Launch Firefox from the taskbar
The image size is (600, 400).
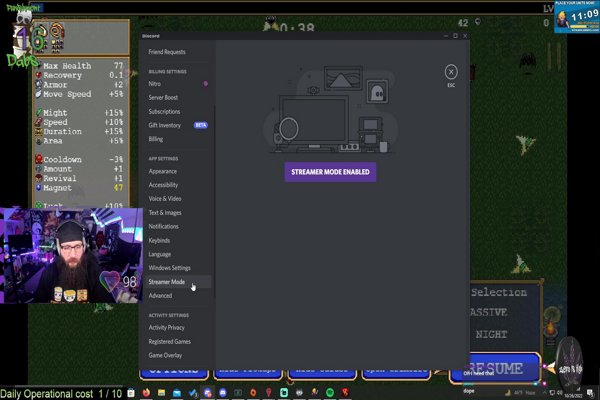pyautogui.click(x=146, y=393)
